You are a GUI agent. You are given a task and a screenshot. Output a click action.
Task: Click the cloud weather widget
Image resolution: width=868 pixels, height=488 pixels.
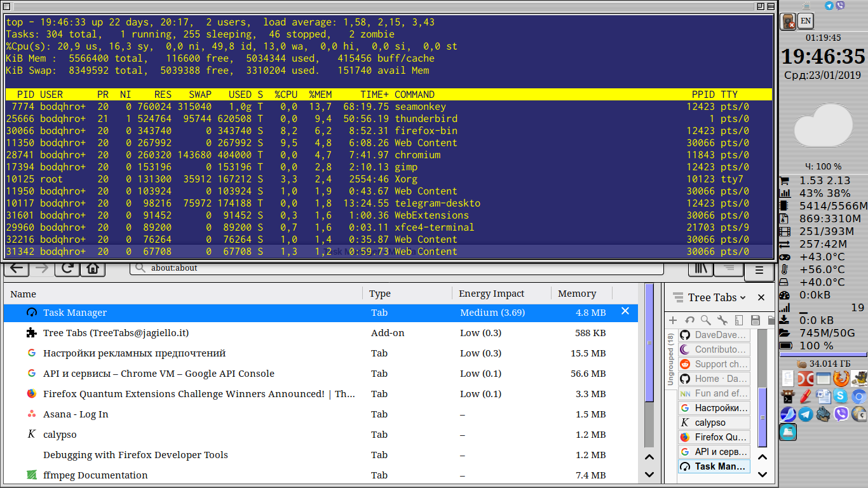point(824,125)
